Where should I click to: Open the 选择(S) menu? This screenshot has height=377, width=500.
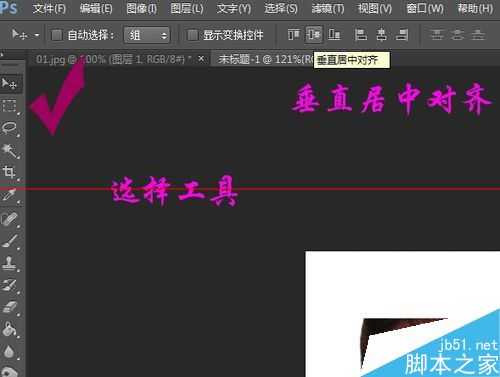[281, 8]
